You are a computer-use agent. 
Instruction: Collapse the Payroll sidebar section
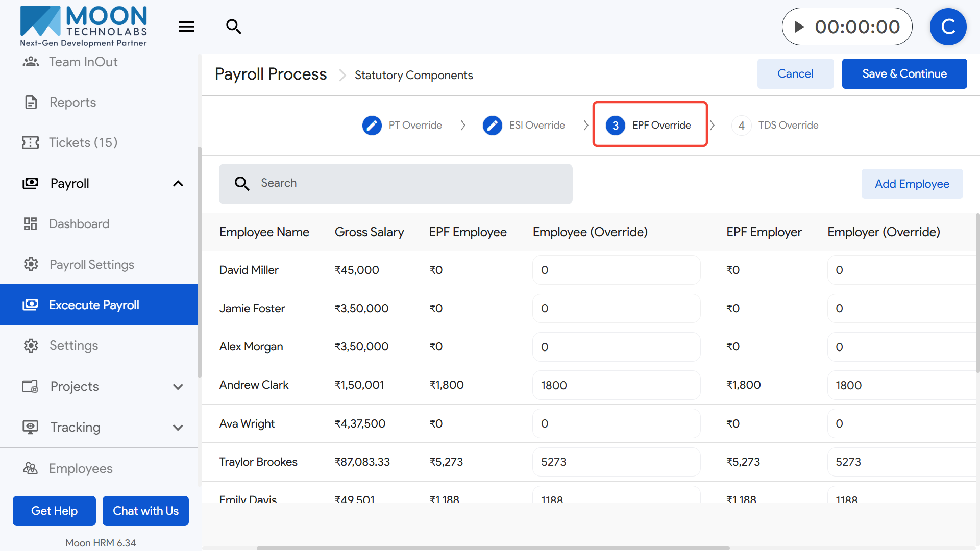point(178,184)
